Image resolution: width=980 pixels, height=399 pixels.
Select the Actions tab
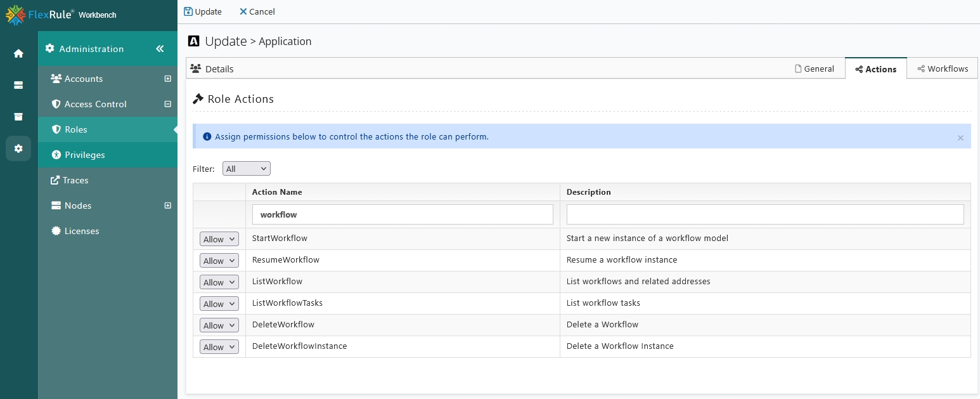[x=875, y=69]
